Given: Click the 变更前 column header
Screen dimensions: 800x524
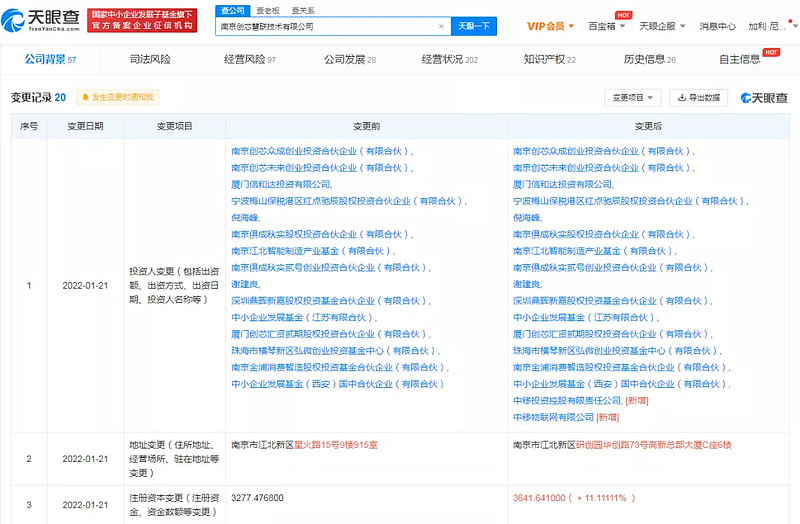Looking at the screenshot, I should pyautogui.click(x=366, y=126).
